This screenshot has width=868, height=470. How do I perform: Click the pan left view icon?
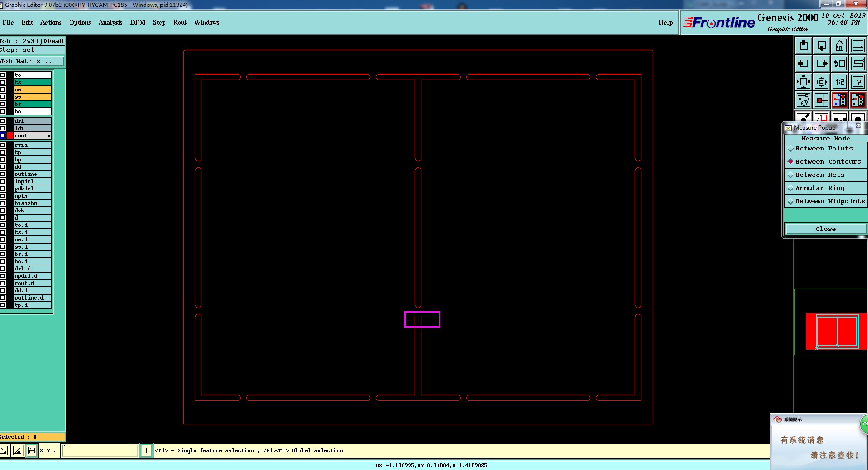point(803,64)
